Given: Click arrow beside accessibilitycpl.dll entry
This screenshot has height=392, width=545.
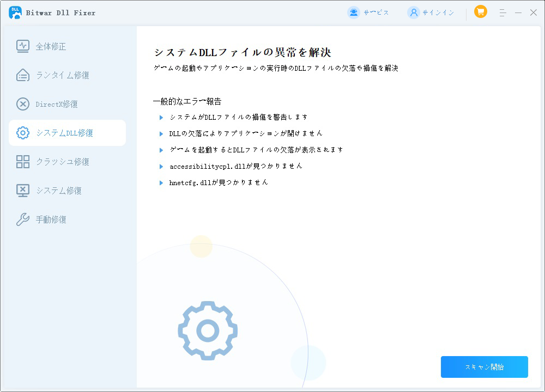Looking at the screenshot, I should pyautogui.click(x=161, y=167).
